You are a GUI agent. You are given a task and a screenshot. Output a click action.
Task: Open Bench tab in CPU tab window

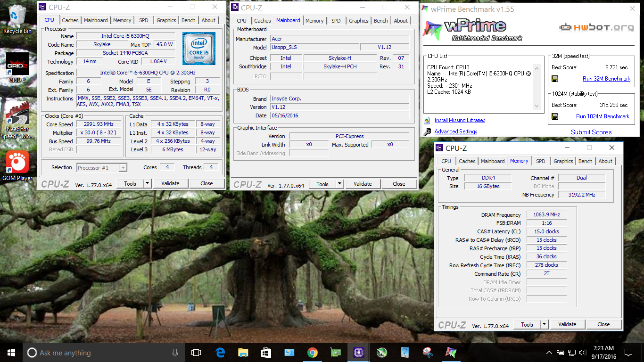189,20
